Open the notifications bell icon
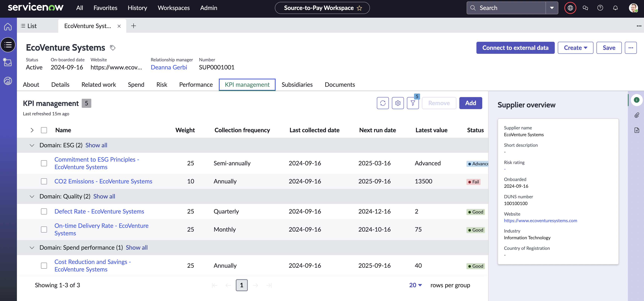The height and width of the screenshot is (301, 644). click(x=615, y=8)
